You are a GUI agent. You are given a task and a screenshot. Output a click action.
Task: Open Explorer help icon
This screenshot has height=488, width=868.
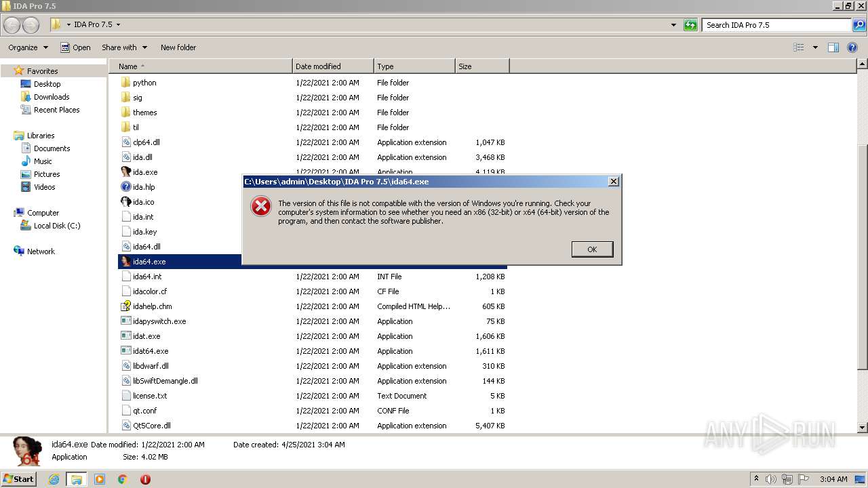pyautogui.click(x=852, y=47)
